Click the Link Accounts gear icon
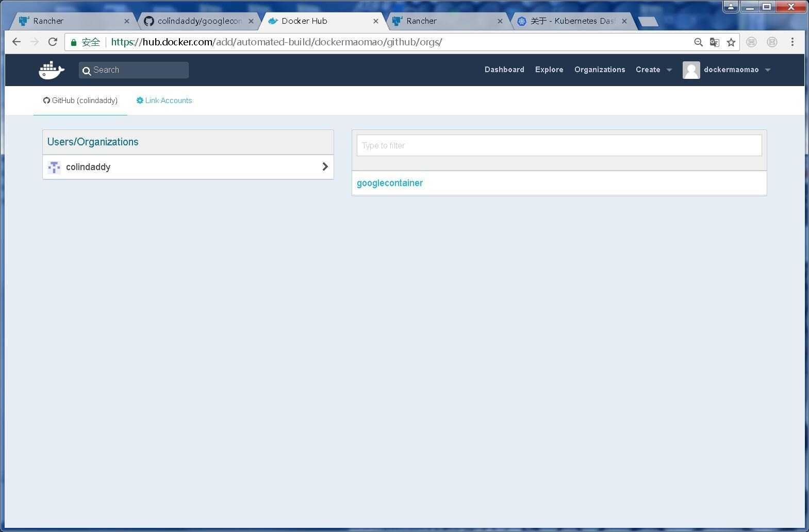The width and height of the screenshot is (809, 532). [x=140, y=101]
